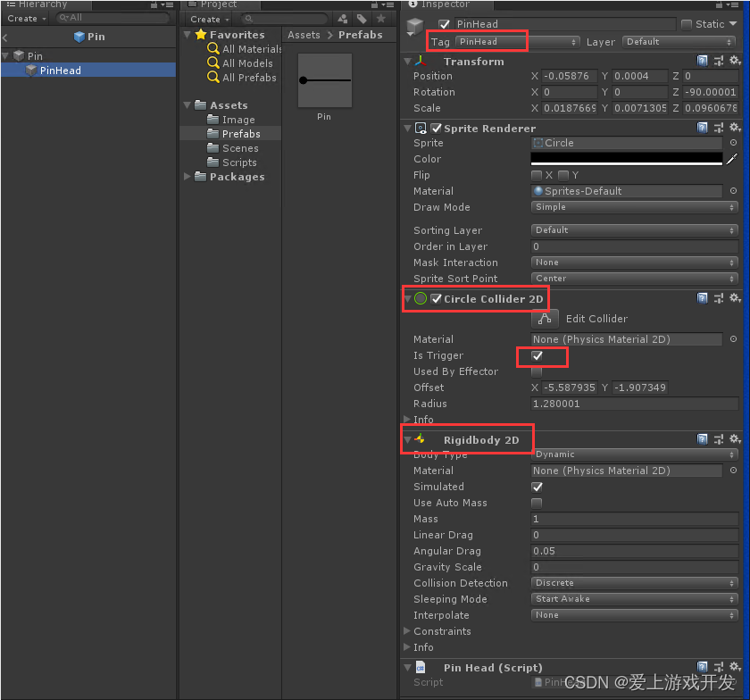
Task: Click the collider Radius input field
Action: pyautogui.click(x=634, y=404)
